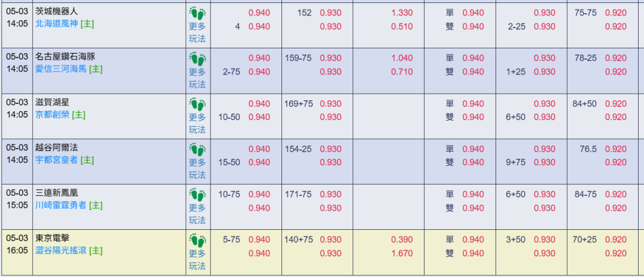Click 1.670 odds in 東京電擊 row
This screenshot has height=277, width=644.
click(402, 253)
